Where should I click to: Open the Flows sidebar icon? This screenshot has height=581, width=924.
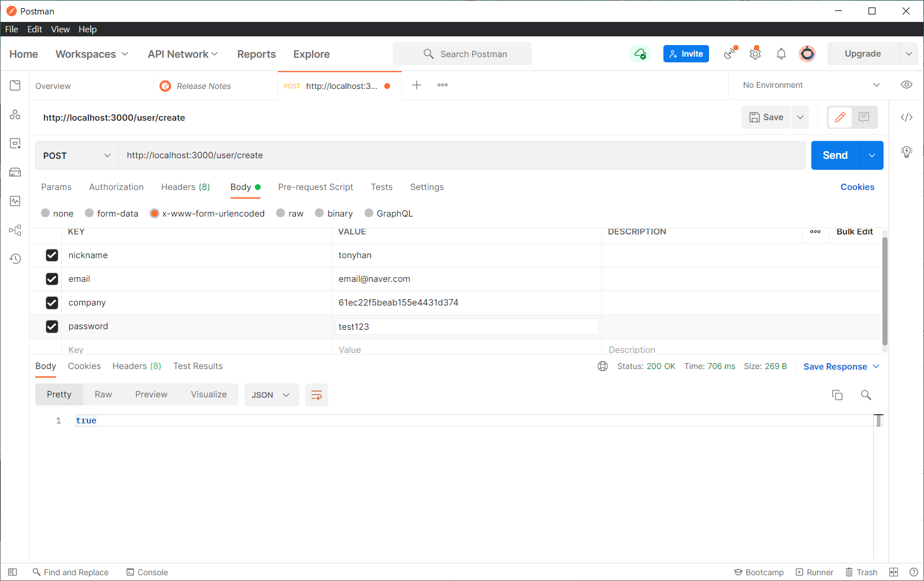15,230
